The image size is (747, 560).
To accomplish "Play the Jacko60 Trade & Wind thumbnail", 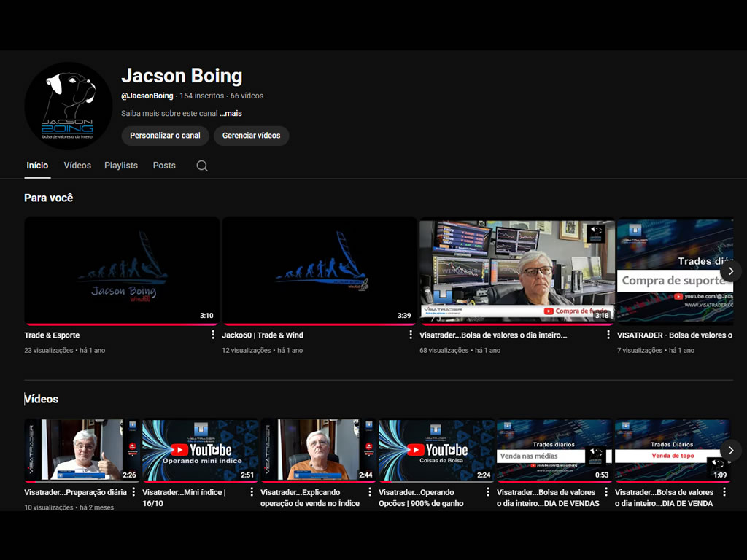I will click(319, 270).
